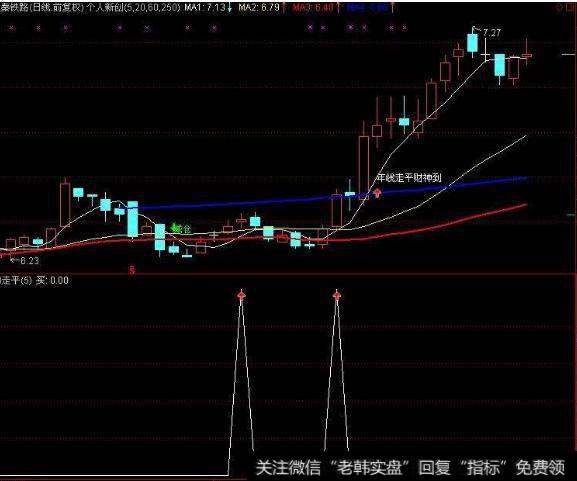Click the 6.23 low price label
This screenshot has height=481, width=577.
[29, 261]
